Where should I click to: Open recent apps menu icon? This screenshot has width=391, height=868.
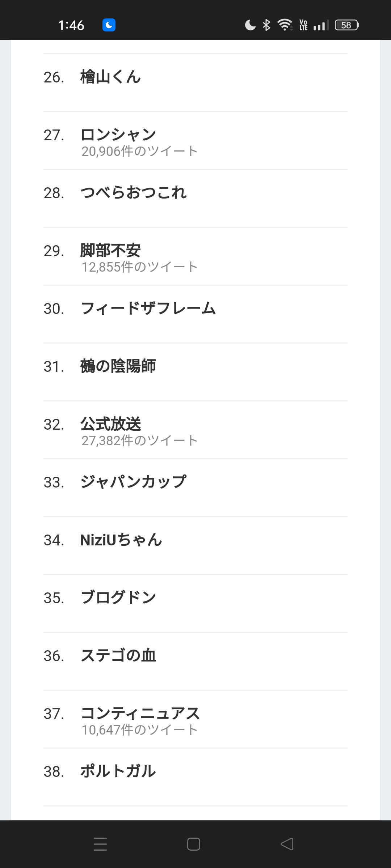pyautogui.click(x=100, y=844)
